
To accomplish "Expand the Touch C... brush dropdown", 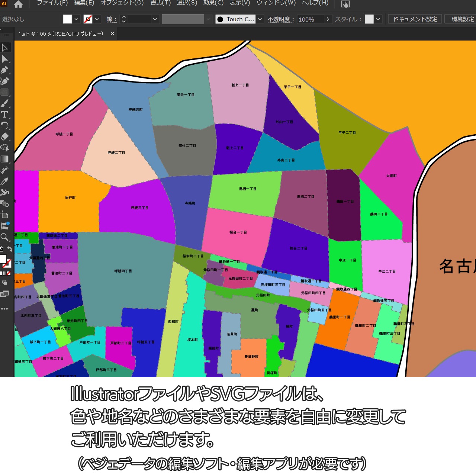I will click(260, 19).
